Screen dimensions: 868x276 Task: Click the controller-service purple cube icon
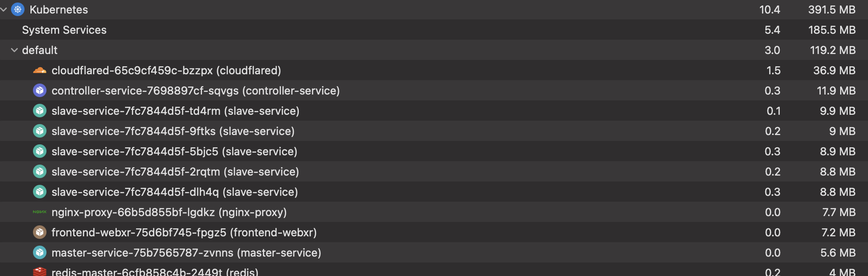pyautogui.click(x=40, y=90)
